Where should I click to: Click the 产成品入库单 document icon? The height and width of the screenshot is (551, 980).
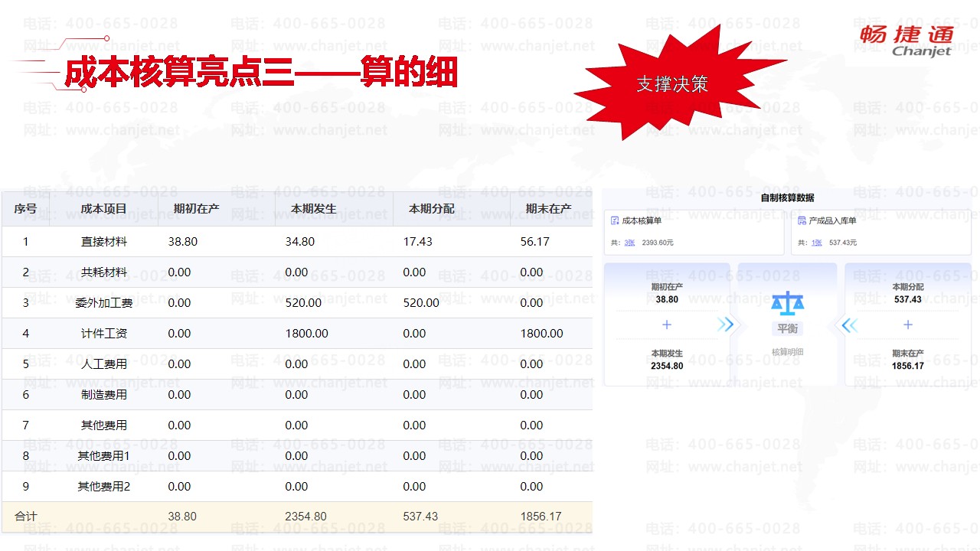(802, 220)
